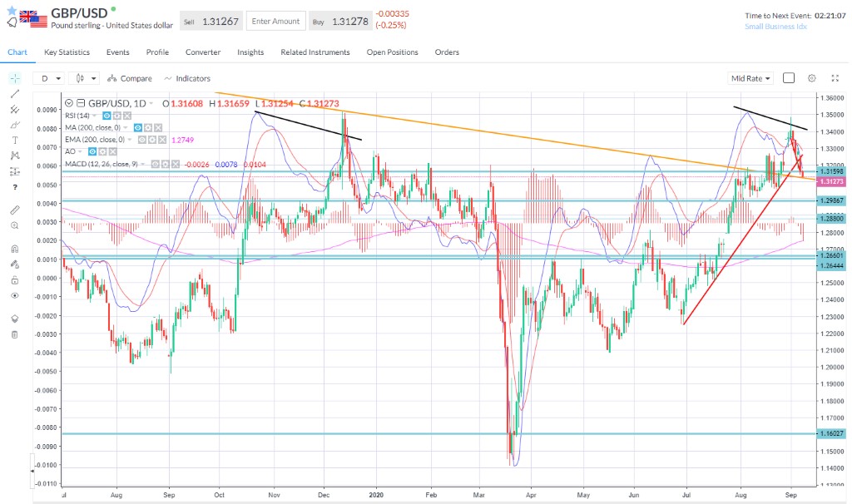Open the Small Business Idx link
Viewport: 852px width, 504px height.
[x=775, y=27]
